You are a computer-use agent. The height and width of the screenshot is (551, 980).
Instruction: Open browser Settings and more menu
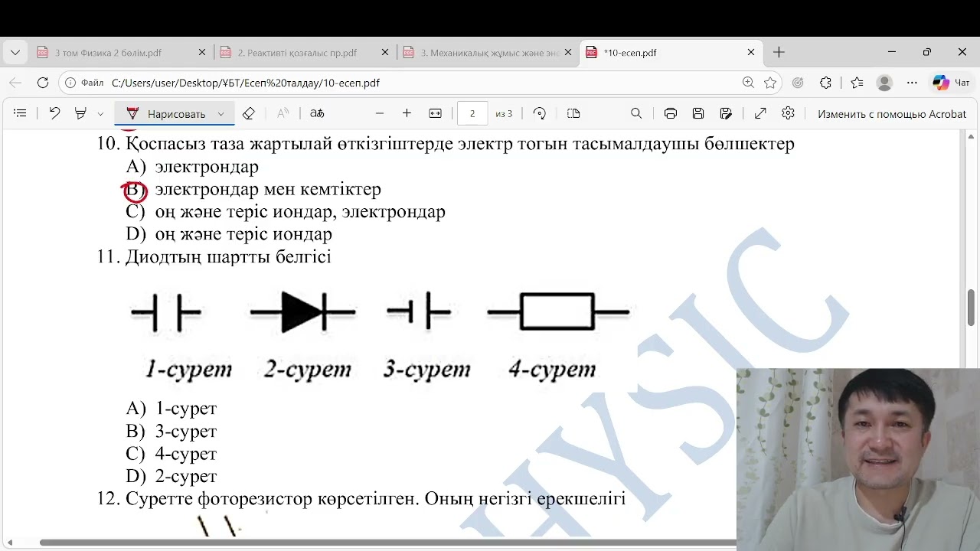(x=912, y=83)
